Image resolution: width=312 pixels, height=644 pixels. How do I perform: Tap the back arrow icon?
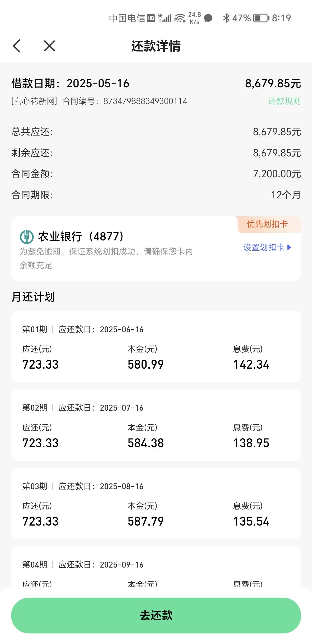(x=17, y=46)
